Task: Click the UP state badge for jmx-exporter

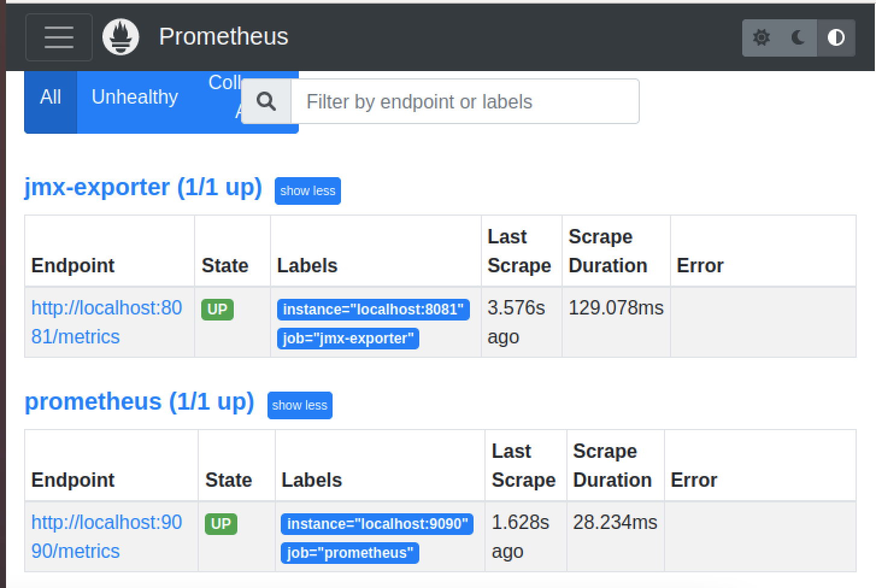Action: tap(217, 310)
